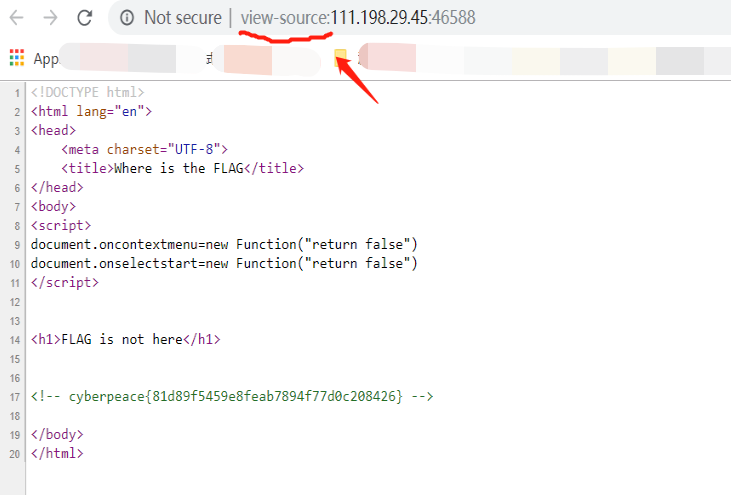
Task: Click the browser Forward arrow
Action: (50, 18)
